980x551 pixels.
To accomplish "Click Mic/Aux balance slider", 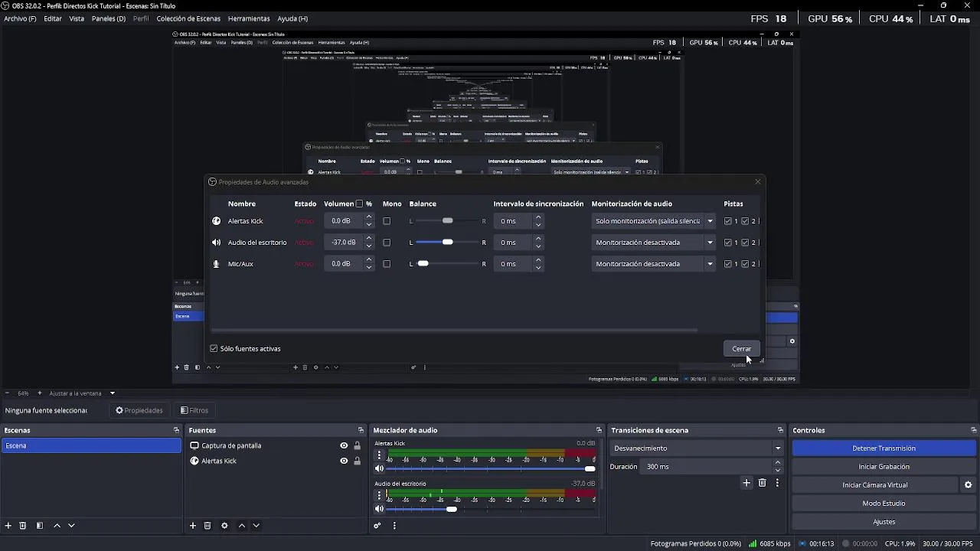I will point(447,264).
